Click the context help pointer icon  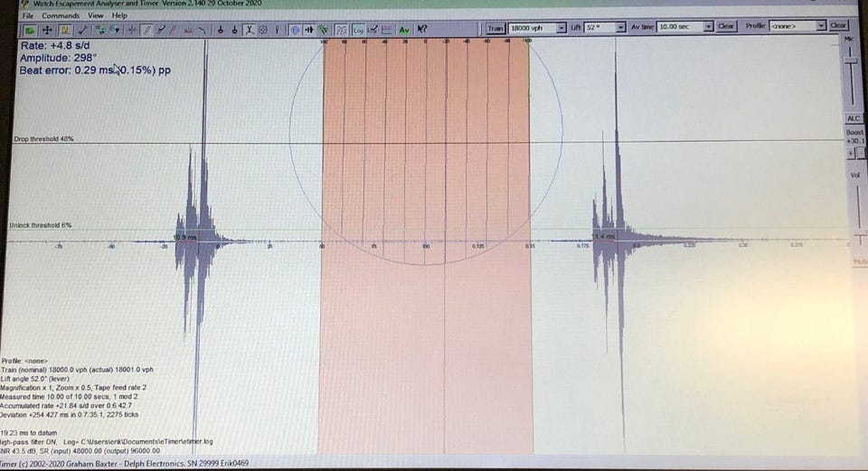(x=422, y=29)
